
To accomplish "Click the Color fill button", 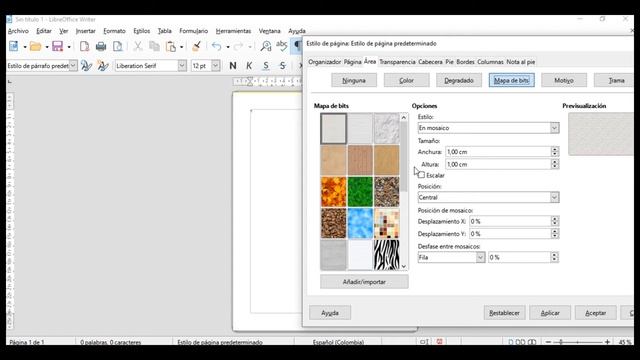I will tap(407, 80).
